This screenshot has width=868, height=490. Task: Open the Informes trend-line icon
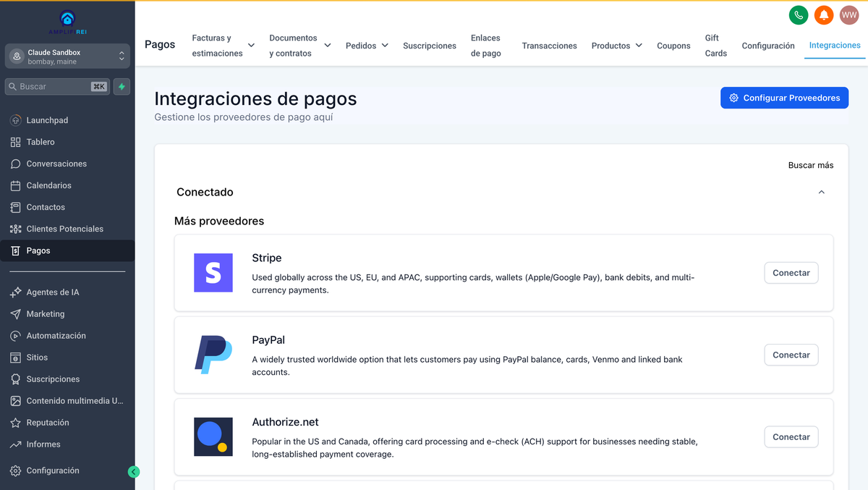[x=16, y=444]
